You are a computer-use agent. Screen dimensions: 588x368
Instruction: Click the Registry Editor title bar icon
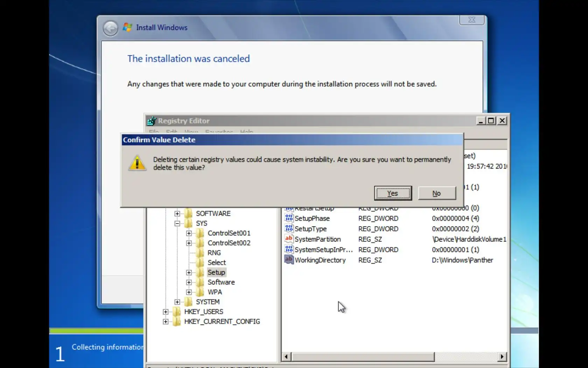pyautogui.click(x=152, y=121)
